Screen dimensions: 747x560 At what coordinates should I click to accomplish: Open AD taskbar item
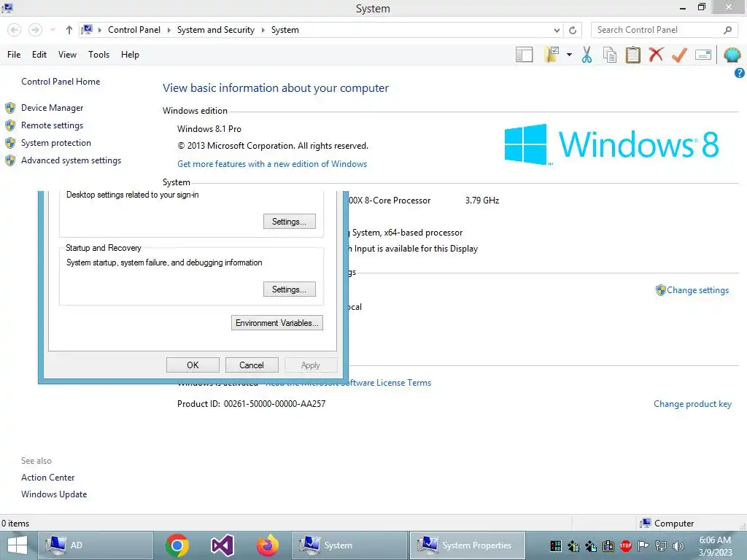pyautogui.click(x=96, y=545)
